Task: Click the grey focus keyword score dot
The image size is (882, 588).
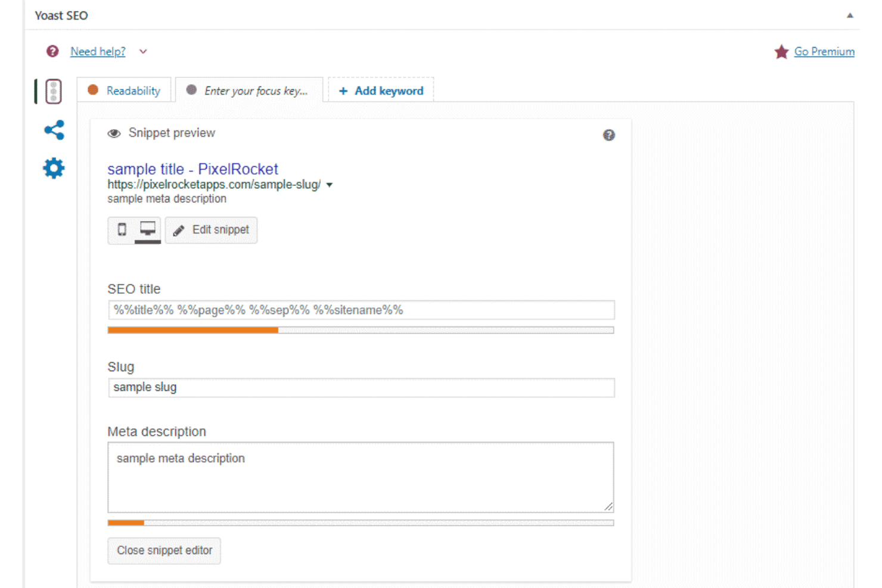Action: pyautogui.click(x=191, y=90)
